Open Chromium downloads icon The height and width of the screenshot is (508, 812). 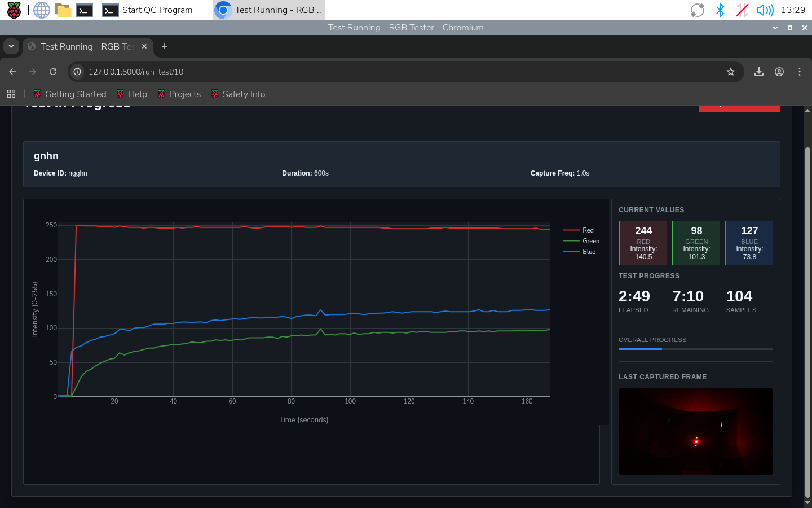pyautogui.click(x=759, y=72)
